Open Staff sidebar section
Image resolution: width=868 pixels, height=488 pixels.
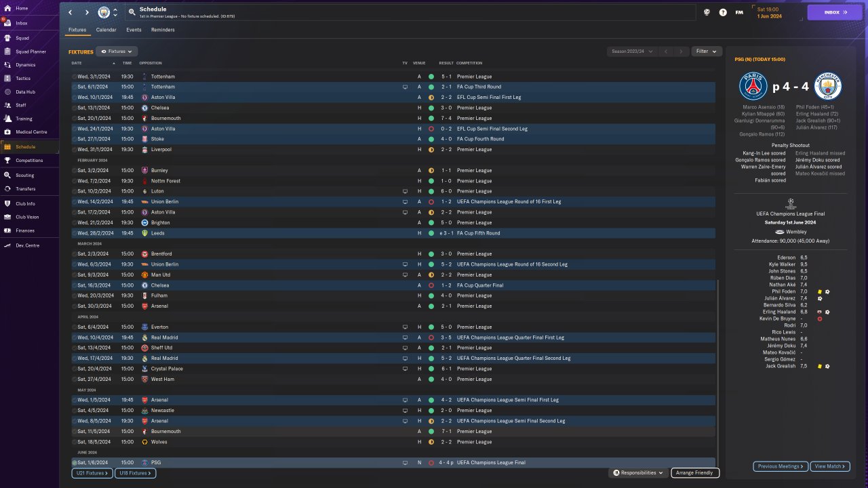(20, 105)
